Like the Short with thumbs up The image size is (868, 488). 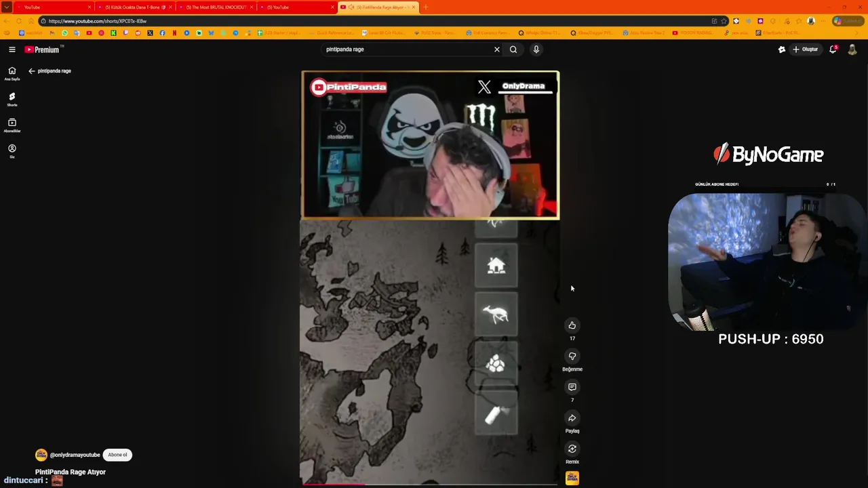(x=572, y=325)
